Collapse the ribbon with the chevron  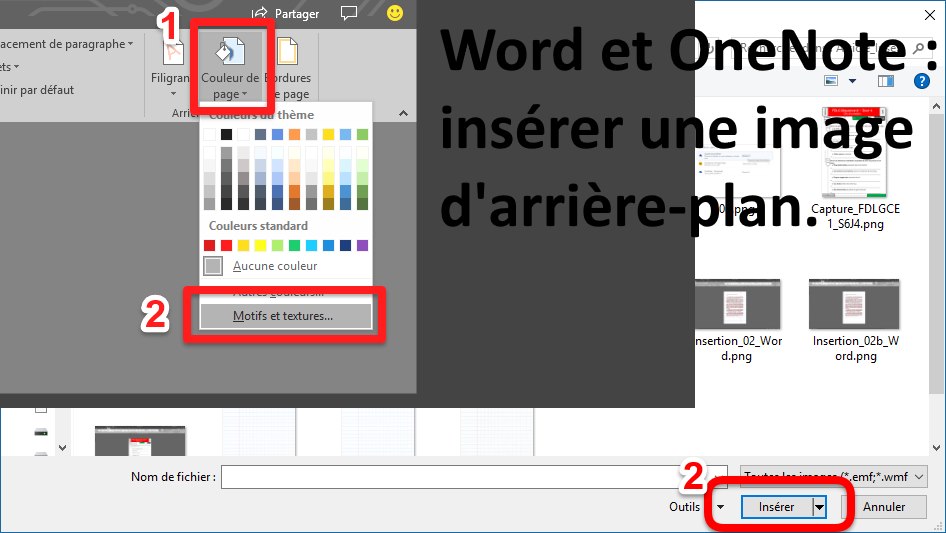coord(404,113)
